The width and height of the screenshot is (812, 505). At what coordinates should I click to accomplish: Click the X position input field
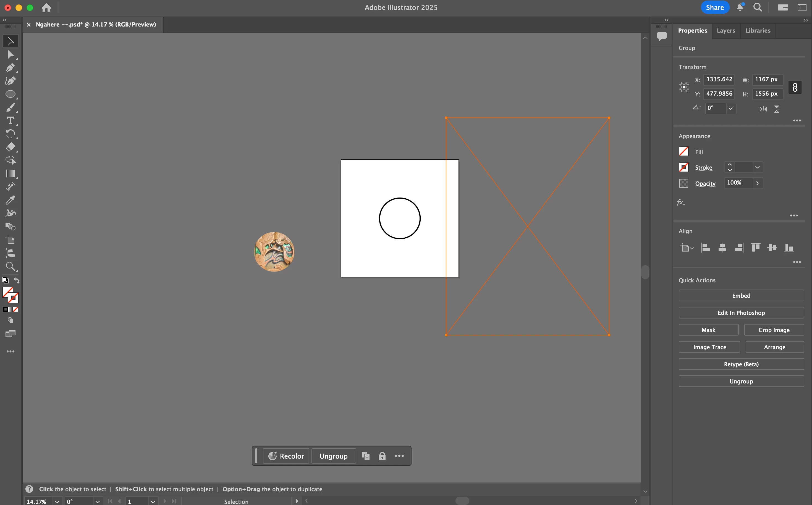click(719, 80)
